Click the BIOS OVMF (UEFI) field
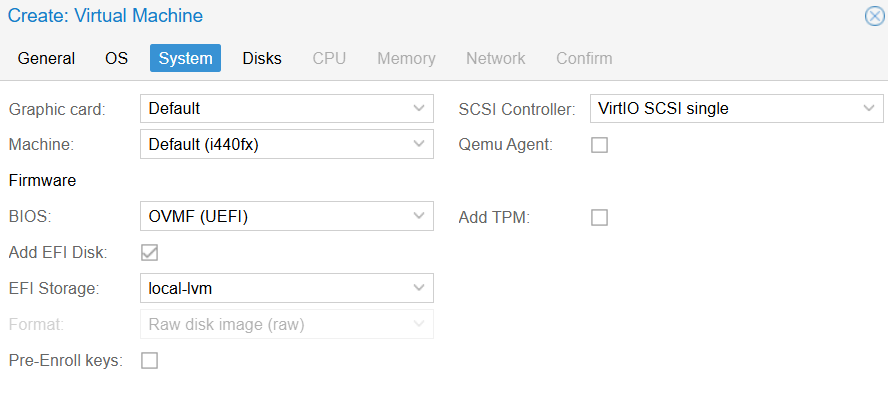 tap(272, 217)
